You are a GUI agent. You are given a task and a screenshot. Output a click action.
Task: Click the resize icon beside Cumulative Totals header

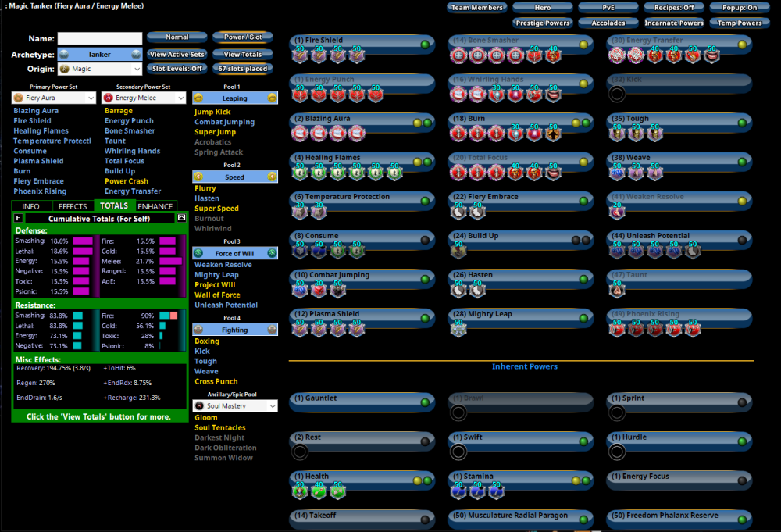click(182, 218)
